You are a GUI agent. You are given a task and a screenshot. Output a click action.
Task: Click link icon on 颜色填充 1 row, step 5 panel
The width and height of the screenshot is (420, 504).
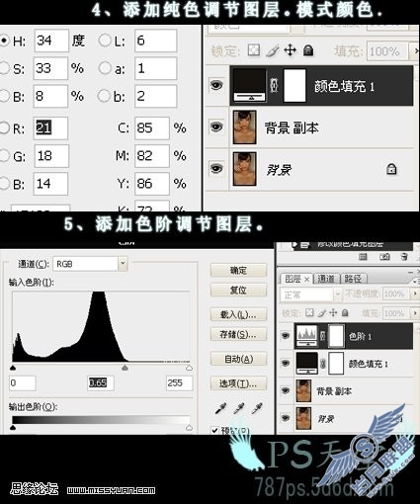pyautogui.click(x=323, y=364)
